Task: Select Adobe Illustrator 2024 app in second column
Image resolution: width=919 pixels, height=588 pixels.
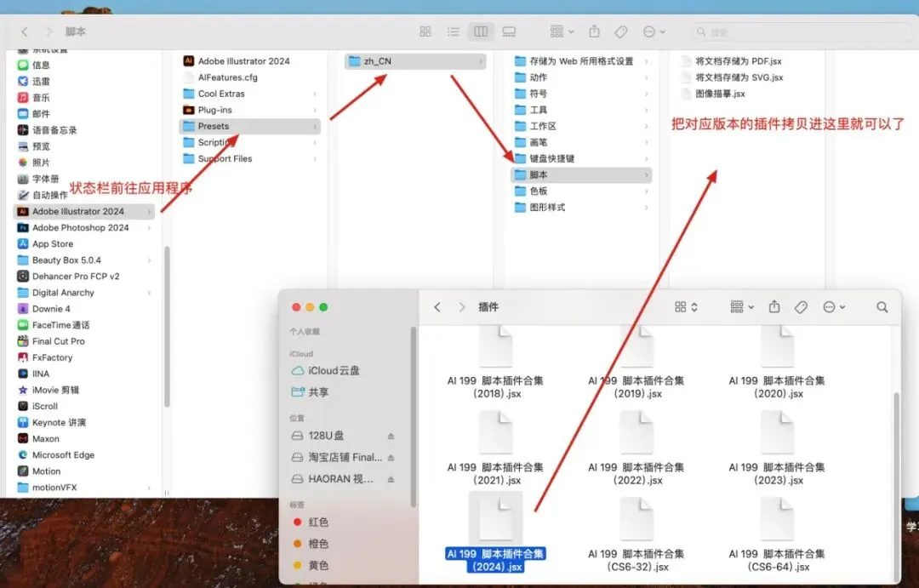Action: click(249, 61)
